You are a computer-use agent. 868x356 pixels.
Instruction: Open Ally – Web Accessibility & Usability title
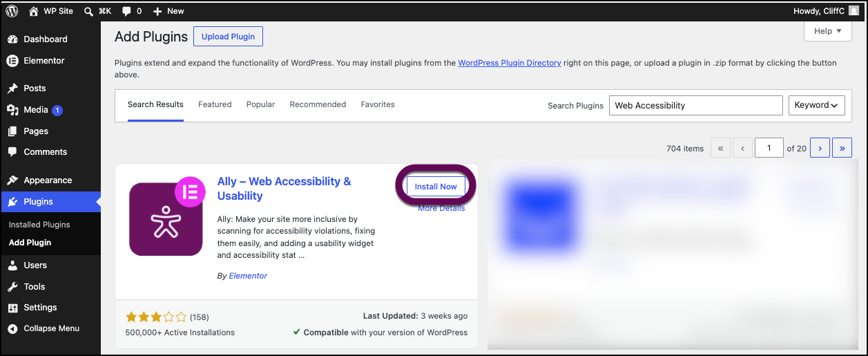pyautogui.click(x=284, y=188)
